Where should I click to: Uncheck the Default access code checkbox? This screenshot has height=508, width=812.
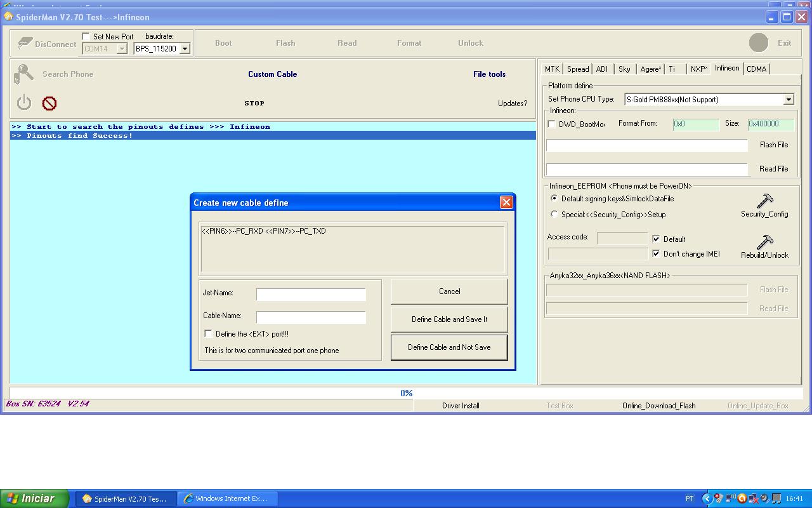pos(656,239)
